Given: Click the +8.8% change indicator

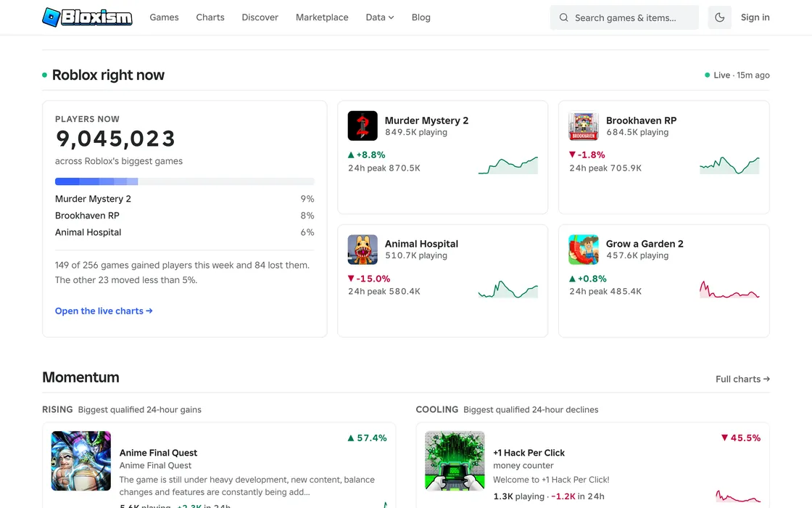Looking at the screenshot, I should [367, 155].
